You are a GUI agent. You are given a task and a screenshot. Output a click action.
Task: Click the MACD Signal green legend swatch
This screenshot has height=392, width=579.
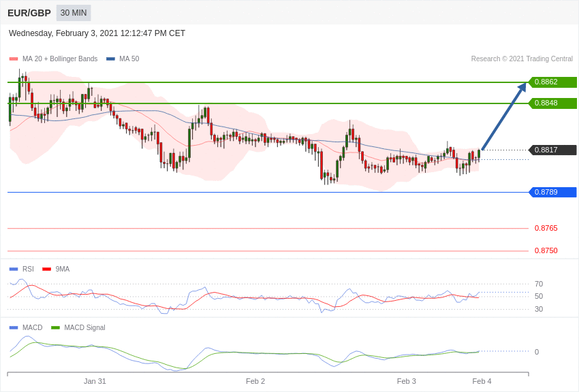tap(55, 327)
